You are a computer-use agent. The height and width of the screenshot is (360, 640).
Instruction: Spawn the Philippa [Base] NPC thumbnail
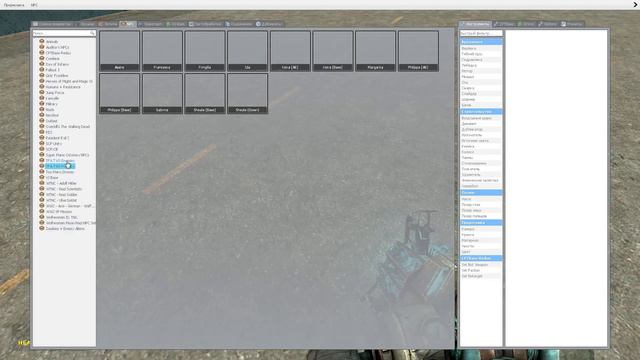[120, 93]
